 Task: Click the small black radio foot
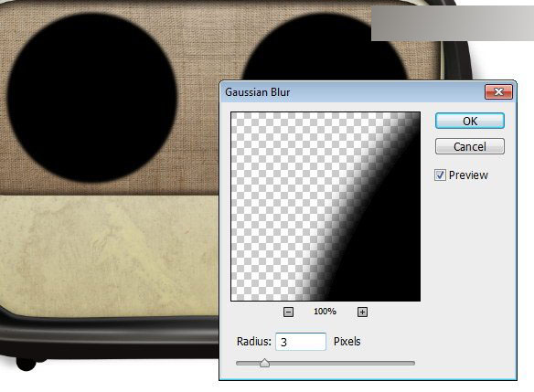(26, 364)
